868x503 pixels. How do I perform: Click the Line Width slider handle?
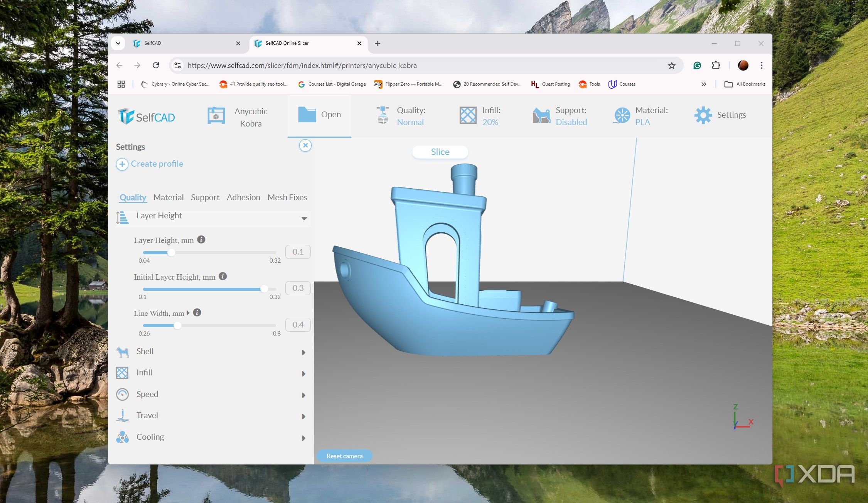(x=177, y=325)
